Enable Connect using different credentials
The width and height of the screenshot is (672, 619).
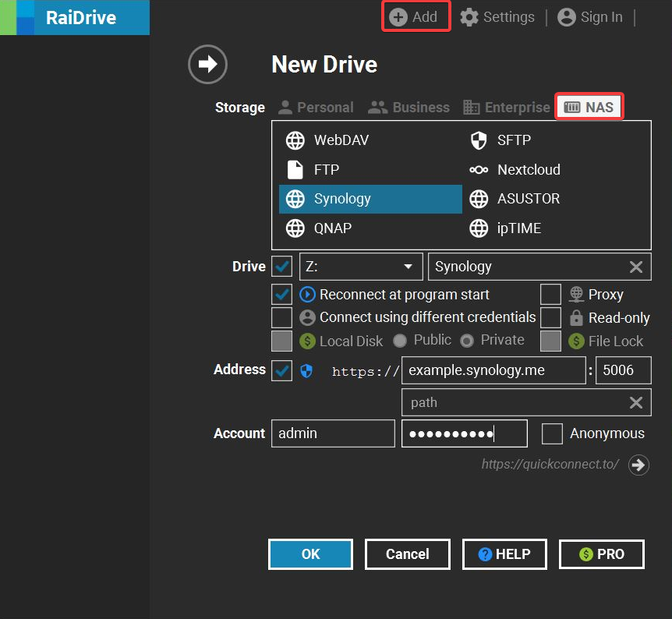click(281, 317)
